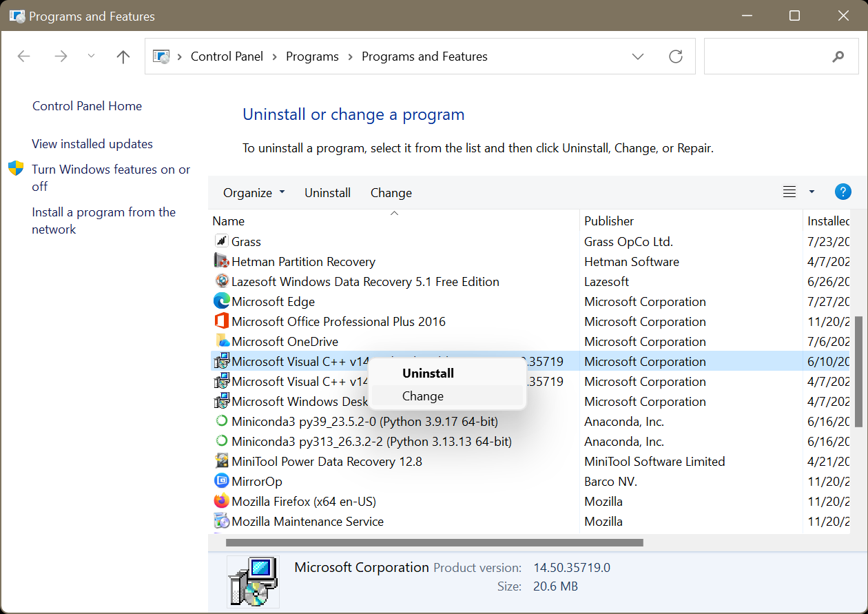Screen dimensions: 868x614
Task: Click MiniTool Software Limited publisher cell
Action: pos(654,462)
